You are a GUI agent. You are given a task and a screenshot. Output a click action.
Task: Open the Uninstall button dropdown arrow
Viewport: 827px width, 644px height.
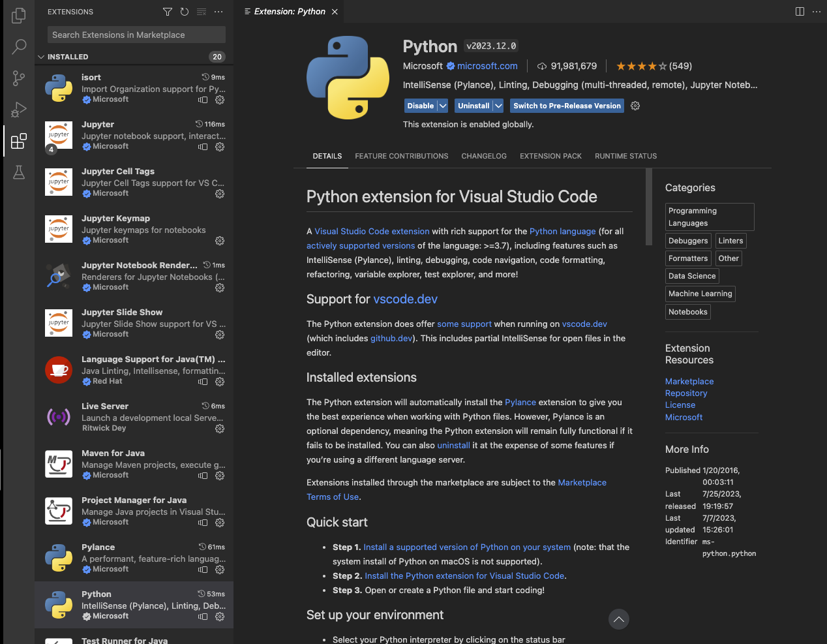(498, 106)
